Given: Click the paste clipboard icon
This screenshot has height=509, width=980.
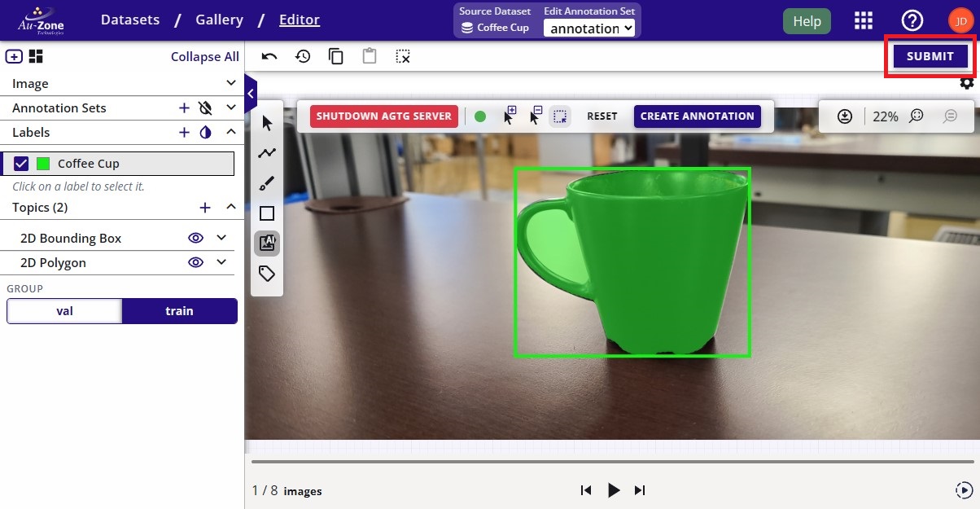Looking at the screenshot, I should pos(370,56).
